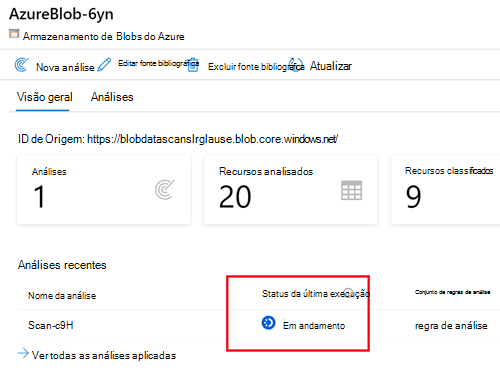Open the Scan-c9H analysis
Screen dimensions: 500x375
click(x=51, y=325)
